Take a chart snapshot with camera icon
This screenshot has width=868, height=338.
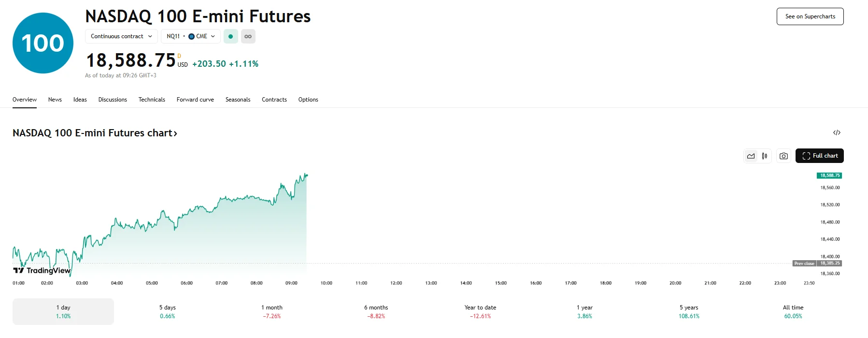click(783, 156)
